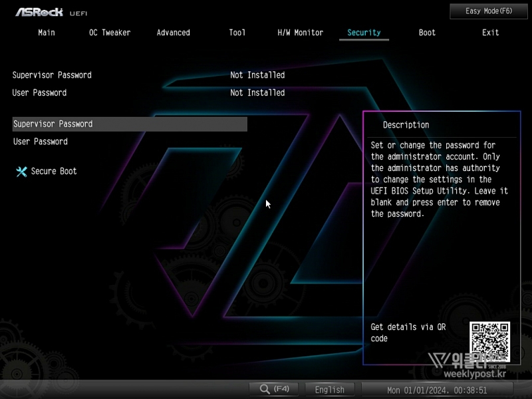532x399 pixels.
Task: Select the Security tab
Action: pos(364,33)
